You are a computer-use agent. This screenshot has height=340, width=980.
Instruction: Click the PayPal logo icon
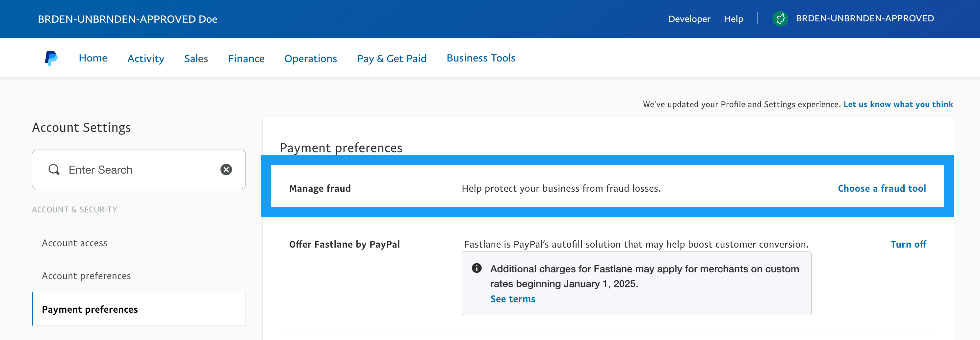[51, 58]
